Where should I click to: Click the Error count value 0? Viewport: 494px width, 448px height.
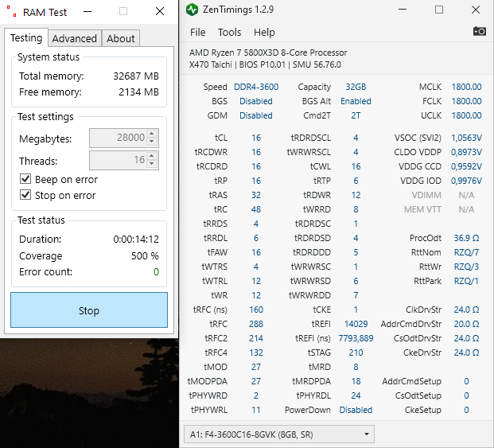156,272
